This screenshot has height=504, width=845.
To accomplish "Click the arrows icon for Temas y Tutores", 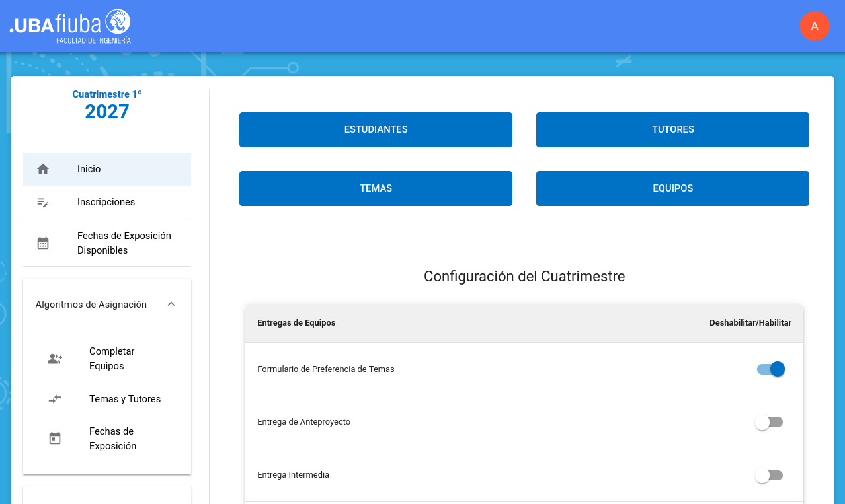I will pos(55,399).
